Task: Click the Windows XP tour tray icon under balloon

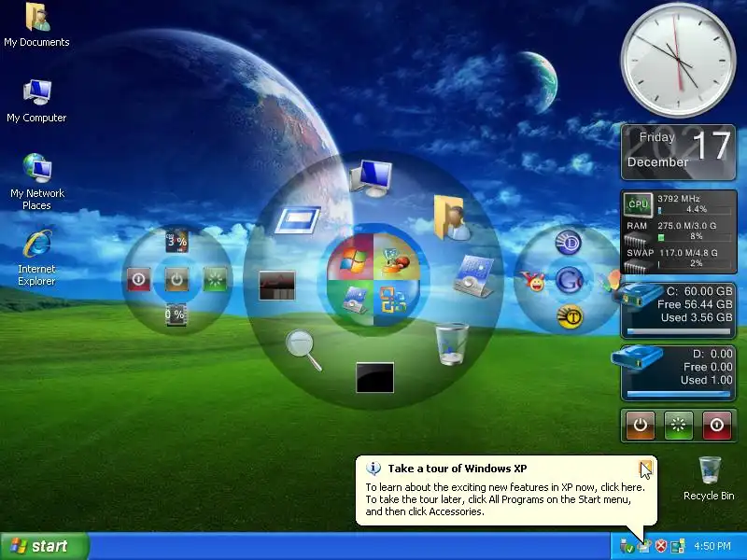Action: pyautogui.click(x=644, y=546)
